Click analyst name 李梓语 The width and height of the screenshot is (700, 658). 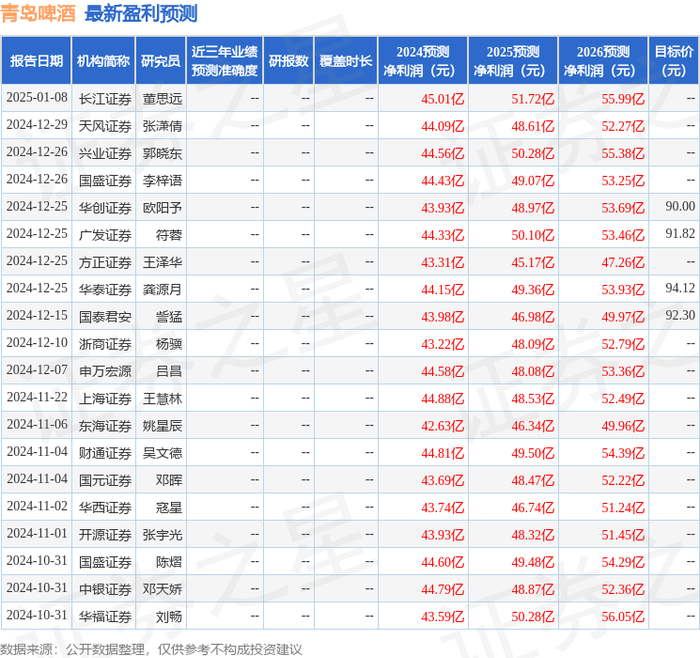(162, 180)
